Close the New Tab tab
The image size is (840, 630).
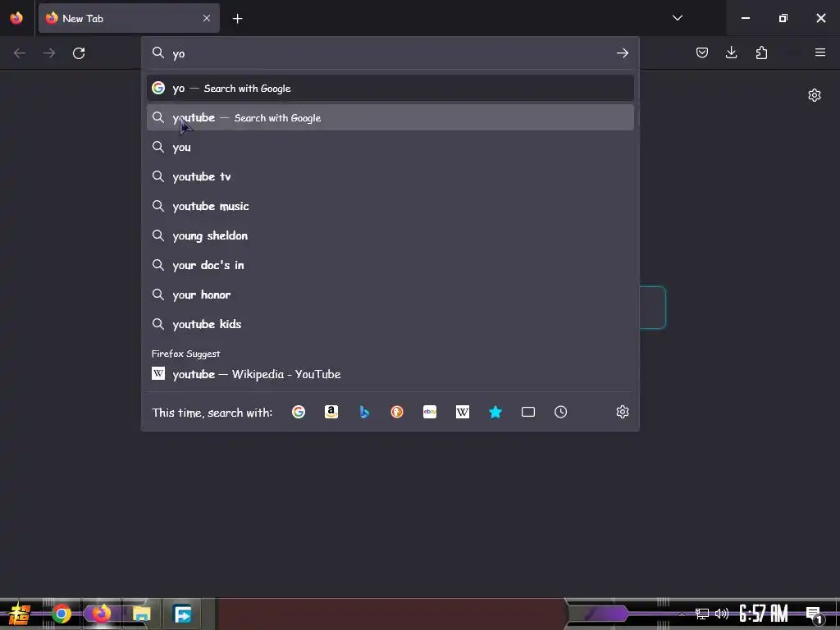tap(207, 18)
